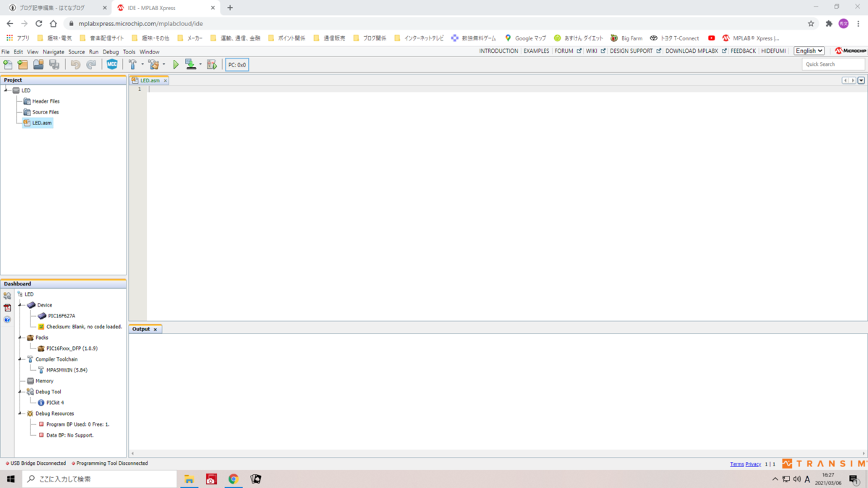Create a new file using the New File icon
This screenshot has height=488, width=868.
point(7,64)
